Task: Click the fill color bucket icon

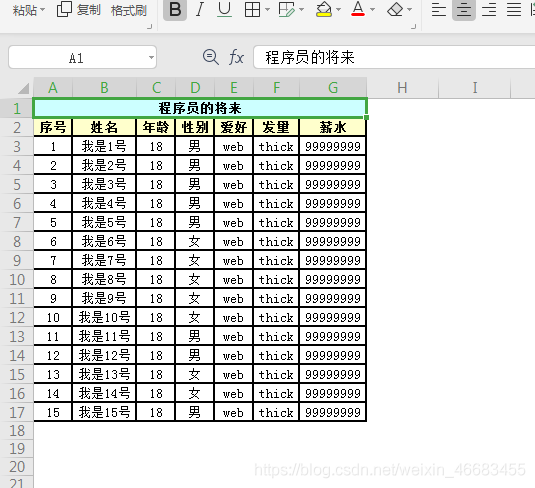Action: (323, 10)
